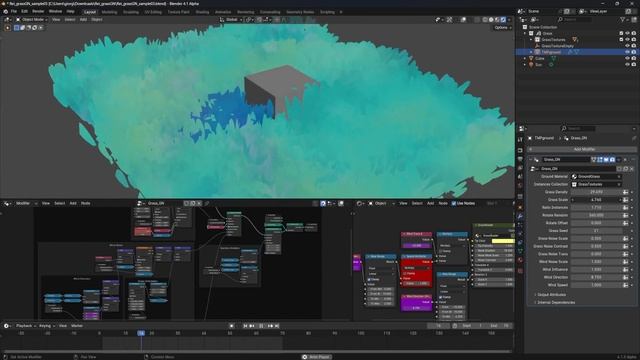Toggle viewport overlays display
This screenshot has width=640, height=360.
click(463, 20)
